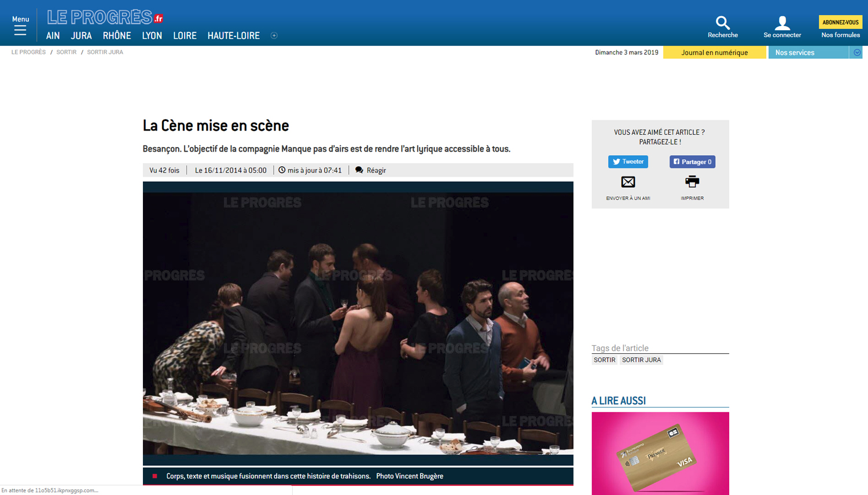Click the ABONNEZ-VOUS subscribe button
The height and width of the screenshot is (495, 868).
[x=840, y=22]
